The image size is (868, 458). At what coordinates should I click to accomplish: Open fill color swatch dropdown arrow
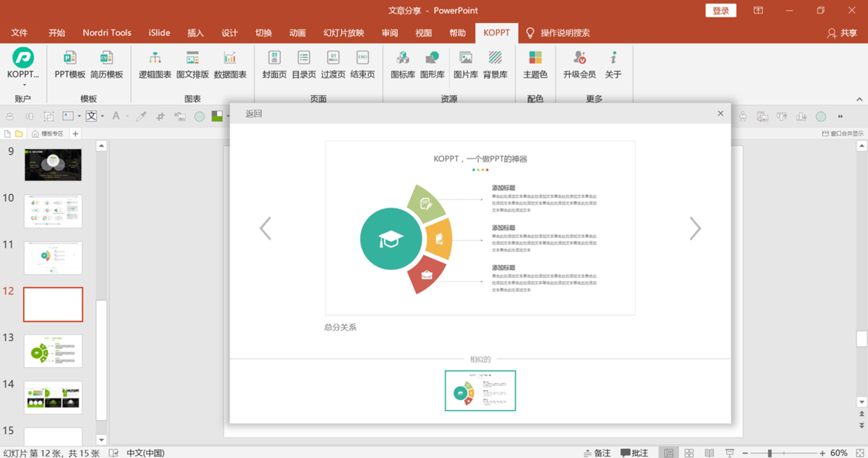point(227,117)
